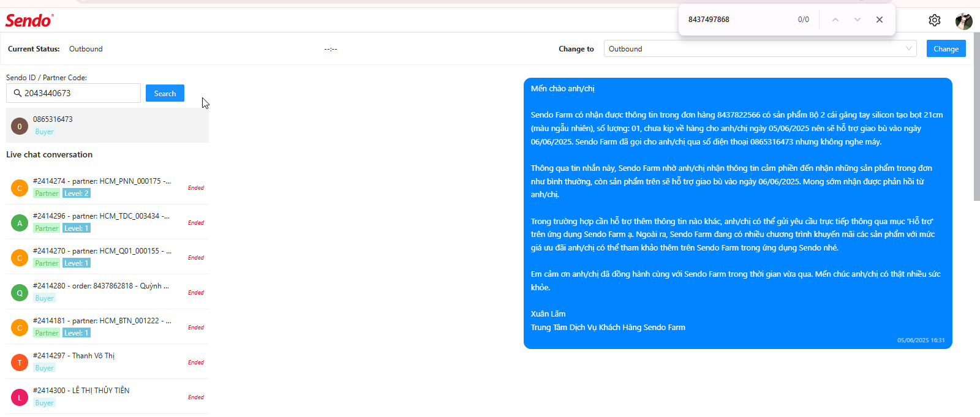Click avatar 'C' of chat #2414181

tap(20, 328)
